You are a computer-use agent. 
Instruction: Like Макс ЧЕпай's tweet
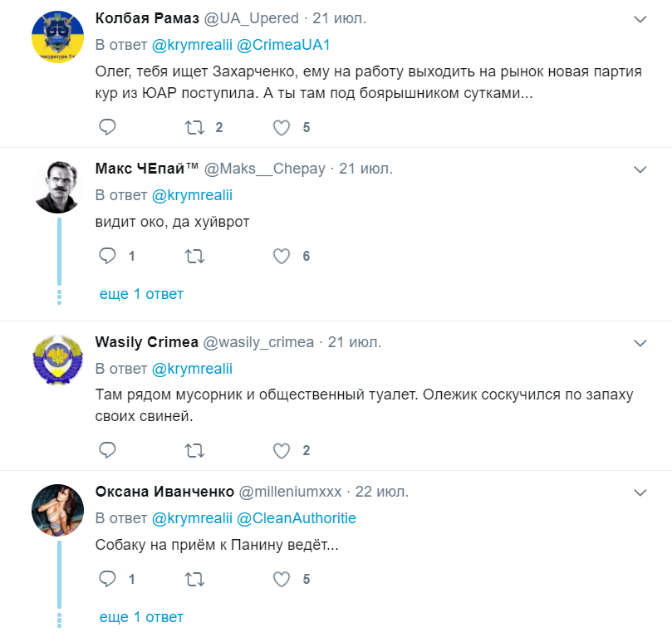[282, 256]
